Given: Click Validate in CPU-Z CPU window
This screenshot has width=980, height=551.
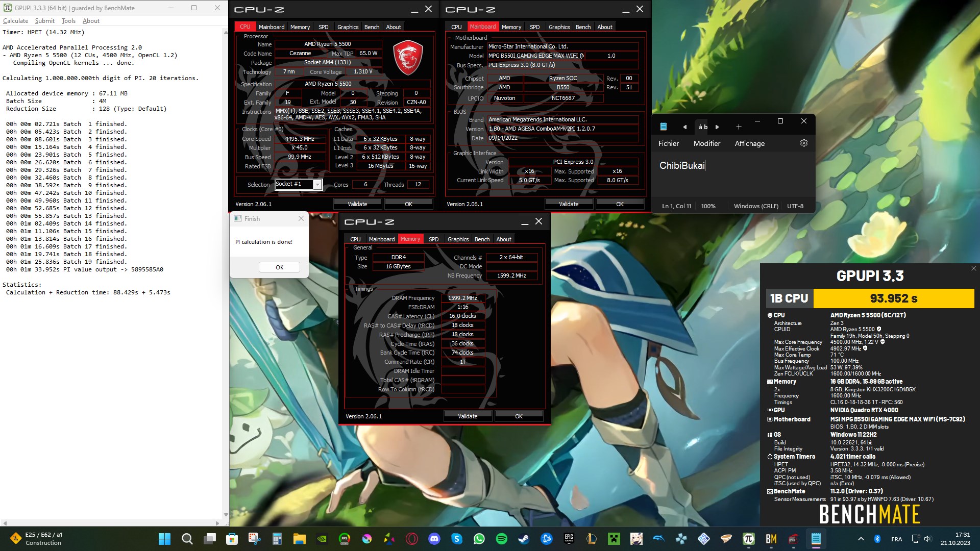Looking at the screenshot, I should (x=357, y=204).
